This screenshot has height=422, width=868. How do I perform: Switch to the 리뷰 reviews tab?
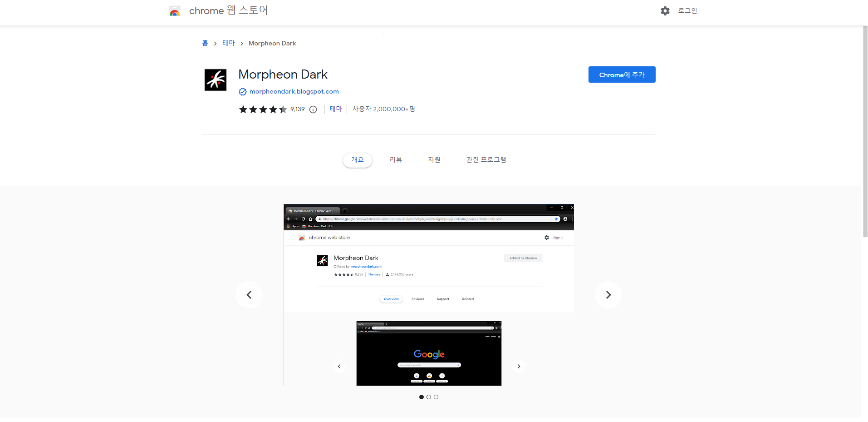(x=396, y=160)
